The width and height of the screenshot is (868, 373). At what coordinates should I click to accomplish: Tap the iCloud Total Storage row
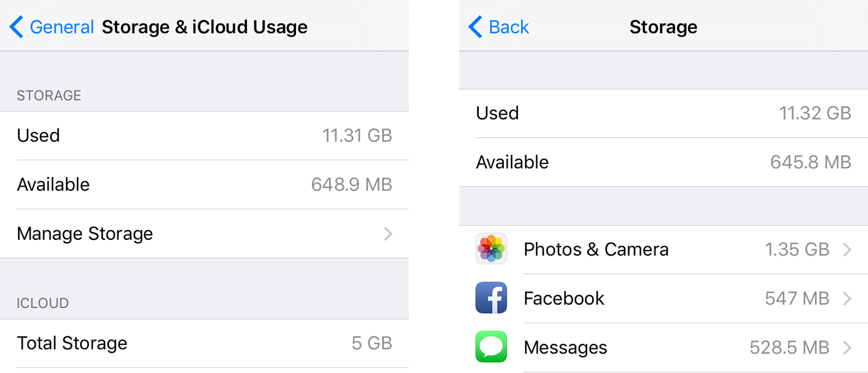point(204,343)
